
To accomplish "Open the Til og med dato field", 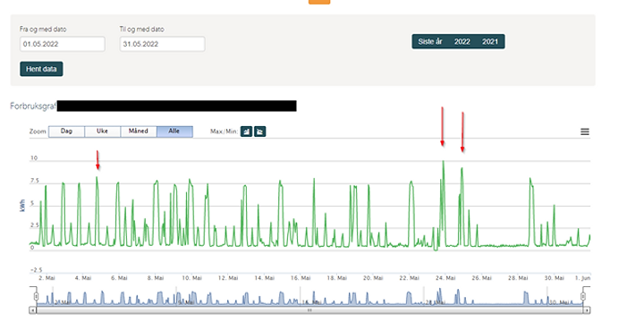I will coord(162,44).
